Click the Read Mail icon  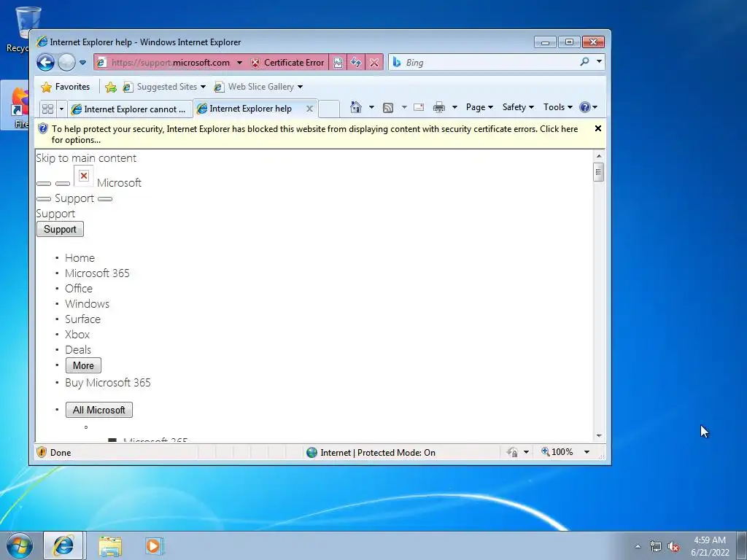tap(419, 107)
